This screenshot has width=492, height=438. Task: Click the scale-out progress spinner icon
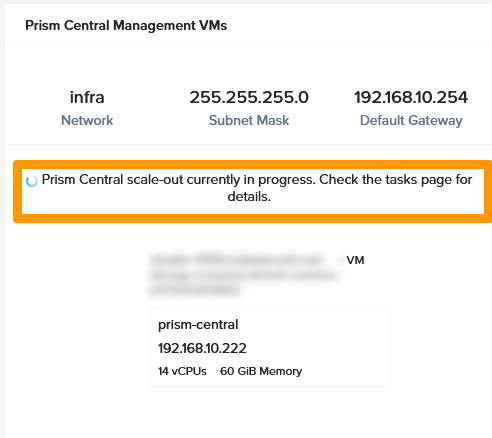32,181
